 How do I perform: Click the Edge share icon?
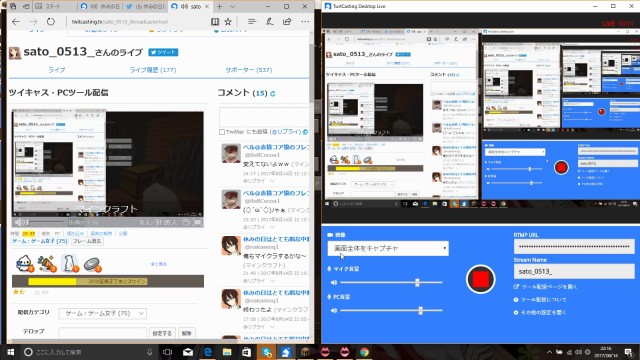(287, 22)
